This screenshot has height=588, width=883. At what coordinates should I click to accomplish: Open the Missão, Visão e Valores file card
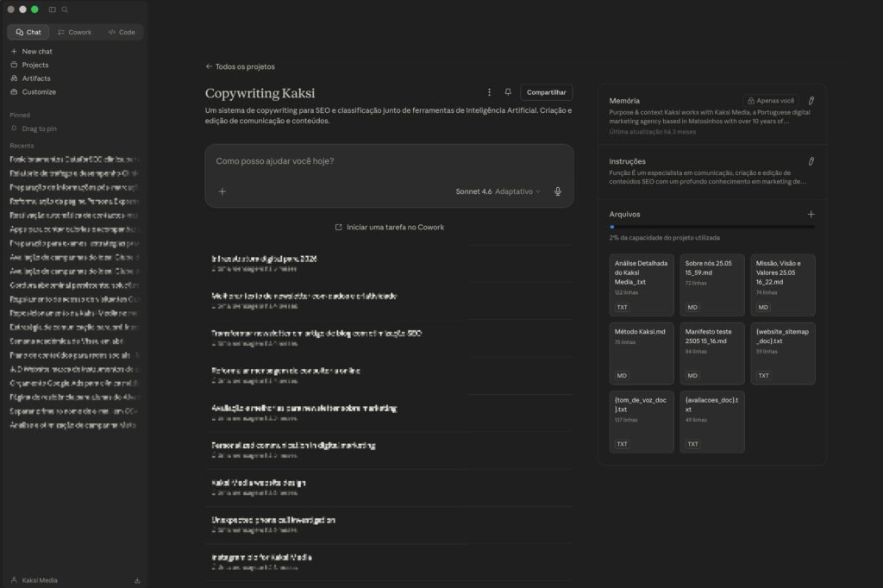point(783,285)
